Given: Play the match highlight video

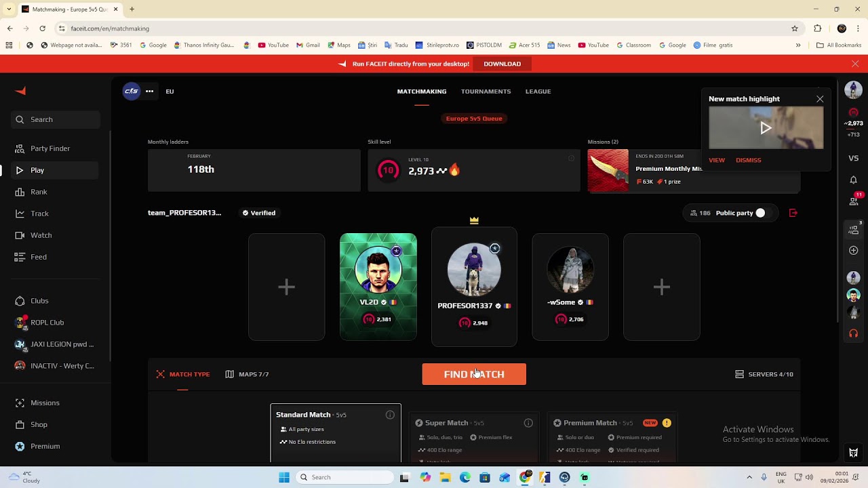Looking at the screenshot, I should coord(766,128).
